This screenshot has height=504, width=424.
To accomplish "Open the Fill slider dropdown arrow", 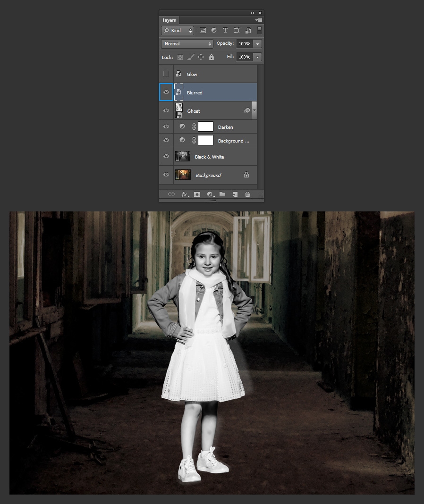I will [257, 57].
